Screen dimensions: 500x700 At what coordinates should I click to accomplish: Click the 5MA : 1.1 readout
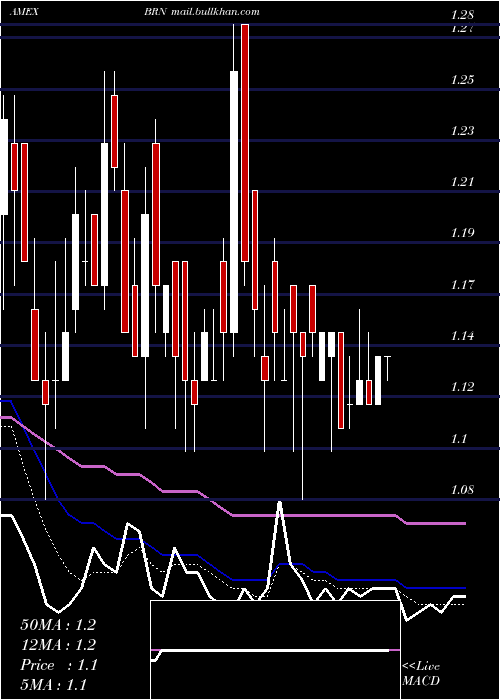click(x=54, y=685)
